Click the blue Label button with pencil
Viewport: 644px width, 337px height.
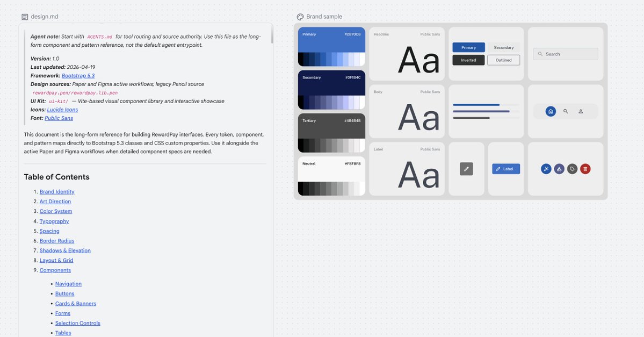coord(506,169)
